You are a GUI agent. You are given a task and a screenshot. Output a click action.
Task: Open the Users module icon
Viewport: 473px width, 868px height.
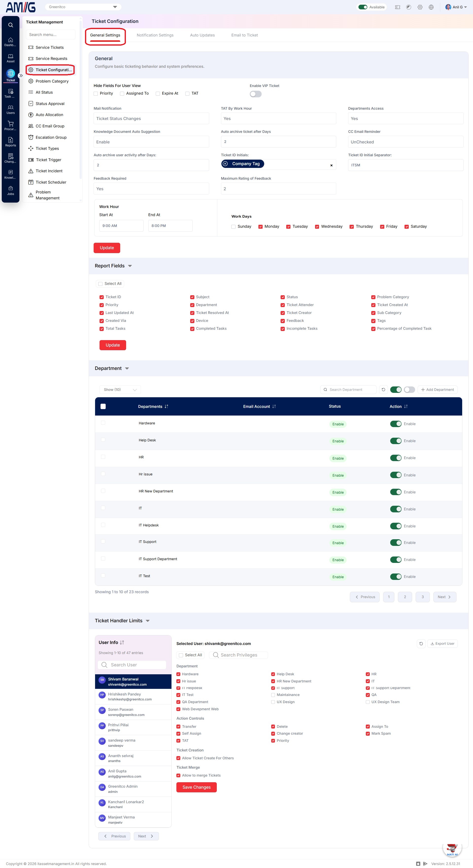coord(10,109)
